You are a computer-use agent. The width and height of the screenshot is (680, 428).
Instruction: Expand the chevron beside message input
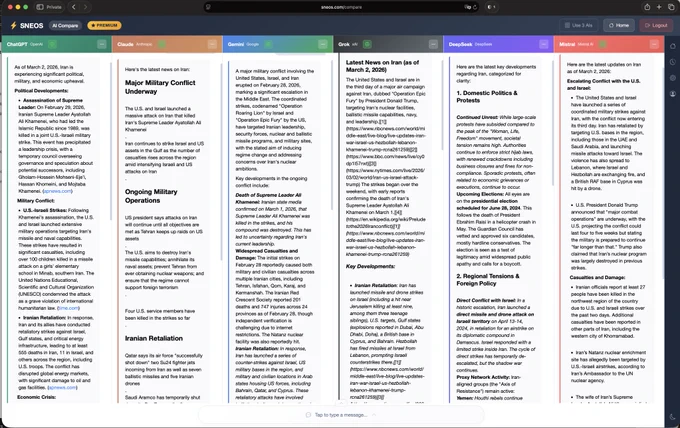[x=374, y=415]
